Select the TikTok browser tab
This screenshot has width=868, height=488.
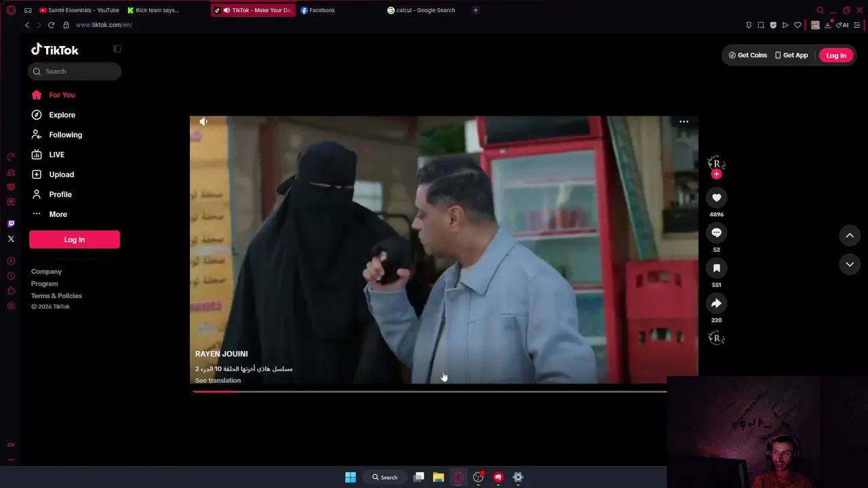[x=253, y=10]
